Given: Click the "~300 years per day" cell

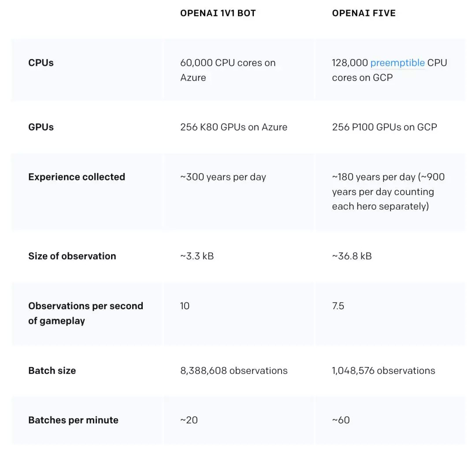Looking at the screenshot, I should tap(223, 177).
